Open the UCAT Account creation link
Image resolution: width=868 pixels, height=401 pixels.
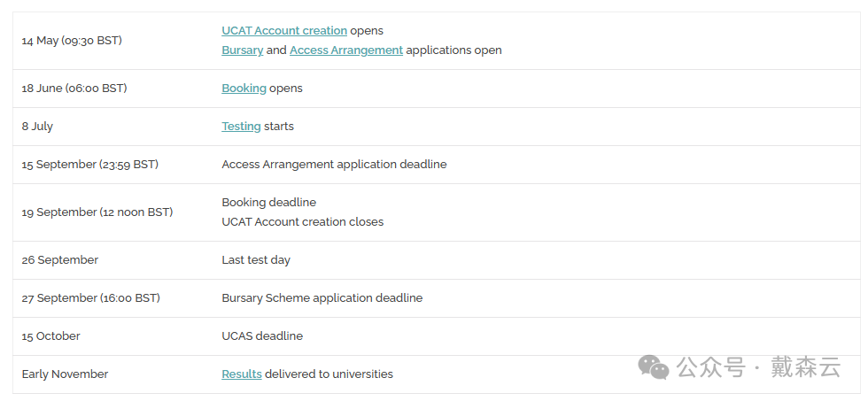coord(284,31)
